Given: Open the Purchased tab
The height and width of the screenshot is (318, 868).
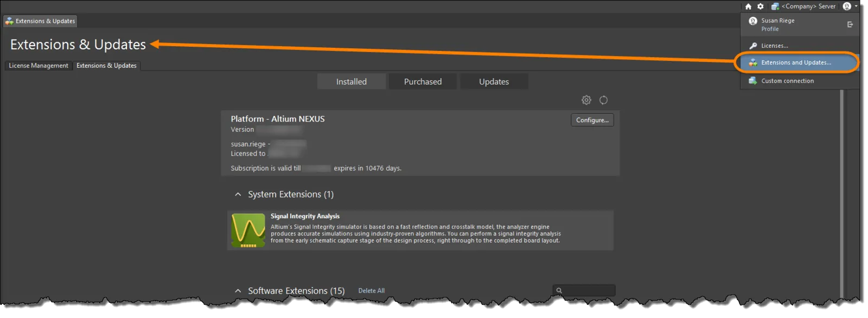Looking at the screenshot, I should [423, 82].
